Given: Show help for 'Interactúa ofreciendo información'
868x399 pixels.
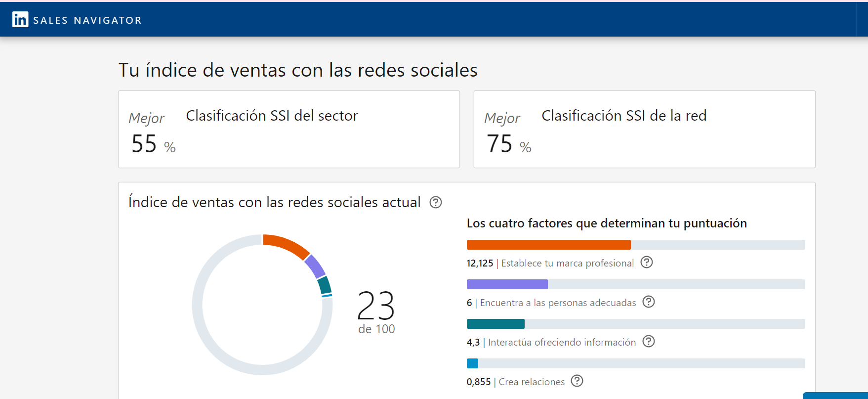Looking at the screenshot, I should 649,341.
